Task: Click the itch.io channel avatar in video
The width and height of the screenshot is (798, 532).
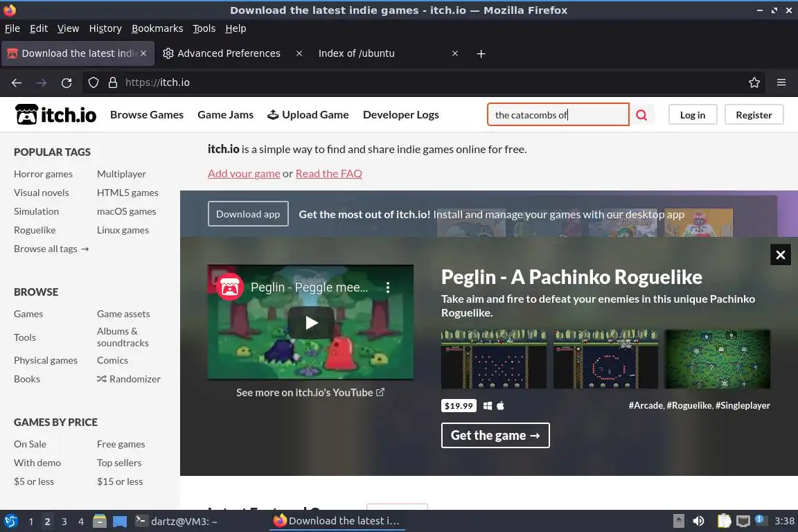Action: tap(229, 287)
